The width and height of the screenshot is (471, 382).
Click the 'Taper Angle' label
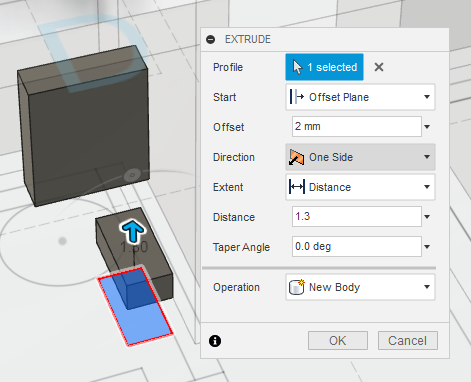point(241,247)
